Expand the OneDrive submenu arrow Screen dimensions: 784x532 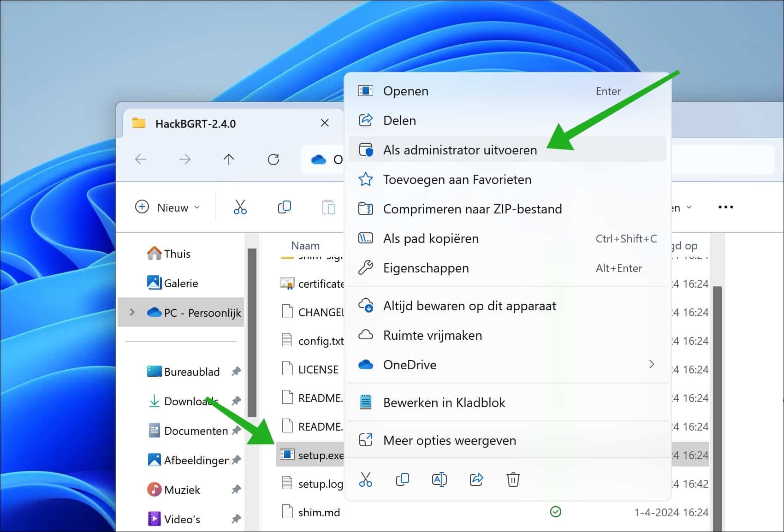(x=652, y=364)
